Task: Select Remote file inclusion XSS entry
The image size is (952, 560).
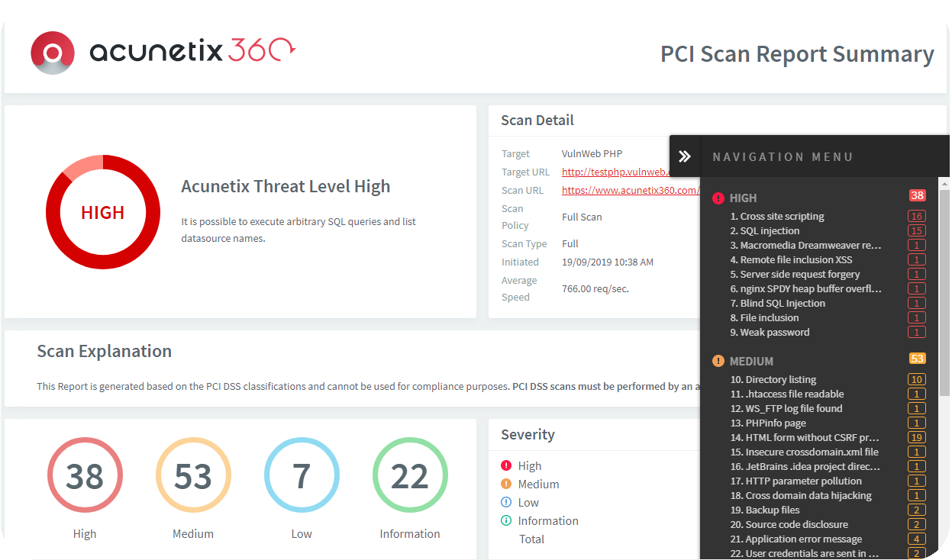Action: (791, 259)
